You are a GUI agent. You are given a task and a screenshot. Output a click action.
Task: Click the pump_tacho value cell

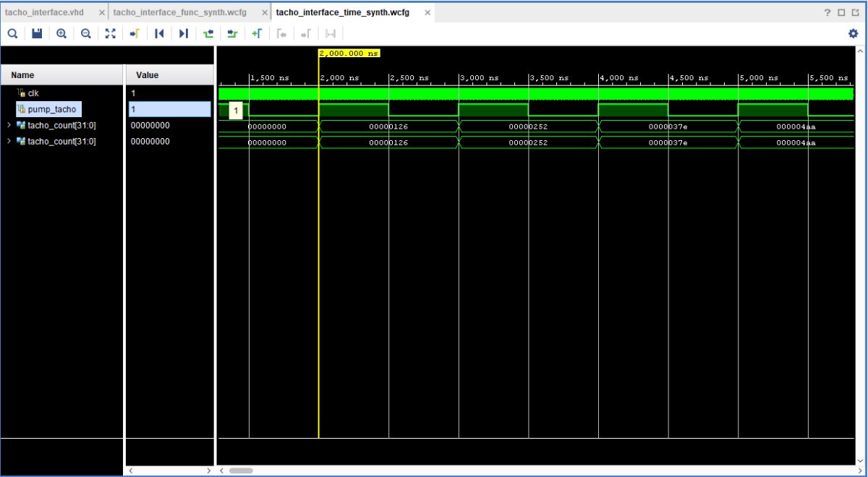(x=170, y=109)
